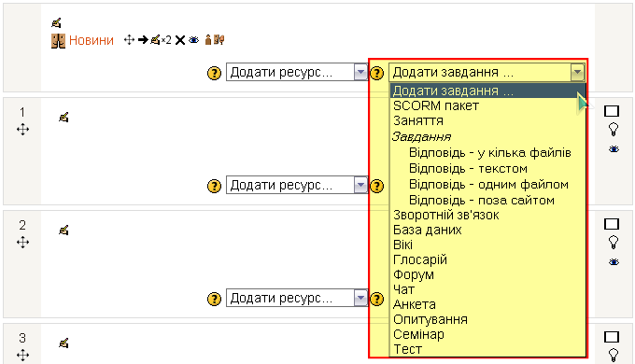Screen dimensions: 635x364
Task: Open Додати ресурс dropdown in section 2
Action: 296,298
